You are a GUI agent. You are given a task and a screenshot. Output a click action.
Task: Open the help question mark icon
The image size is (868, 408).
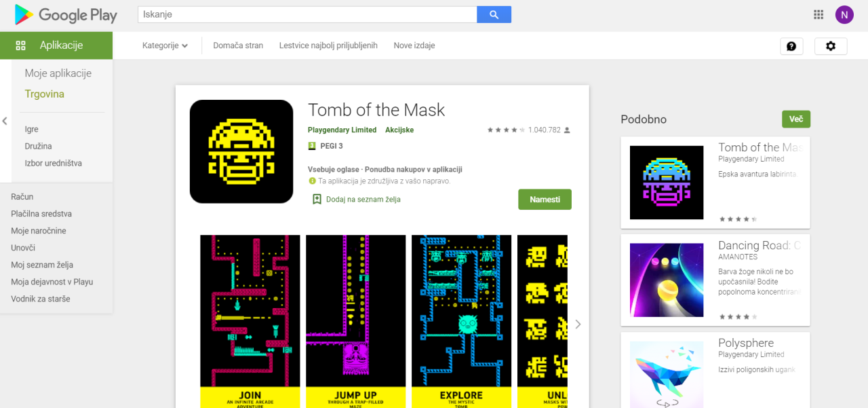791,46
